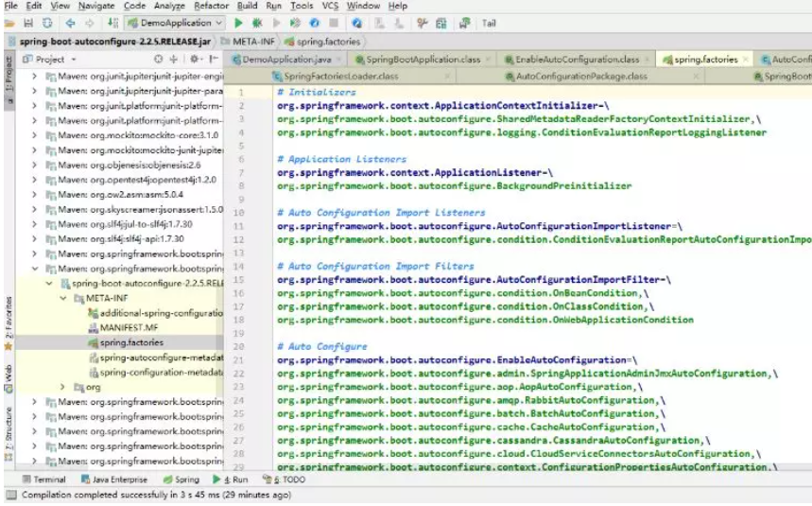Click the Structure sidebar tab
The image size is (812, 506).
click(9, 432)
